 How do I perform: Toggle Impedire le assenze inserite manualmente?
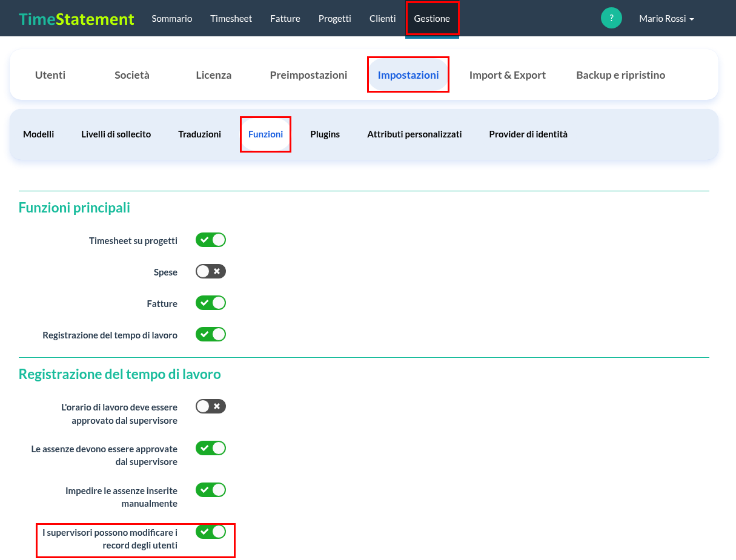211,490
